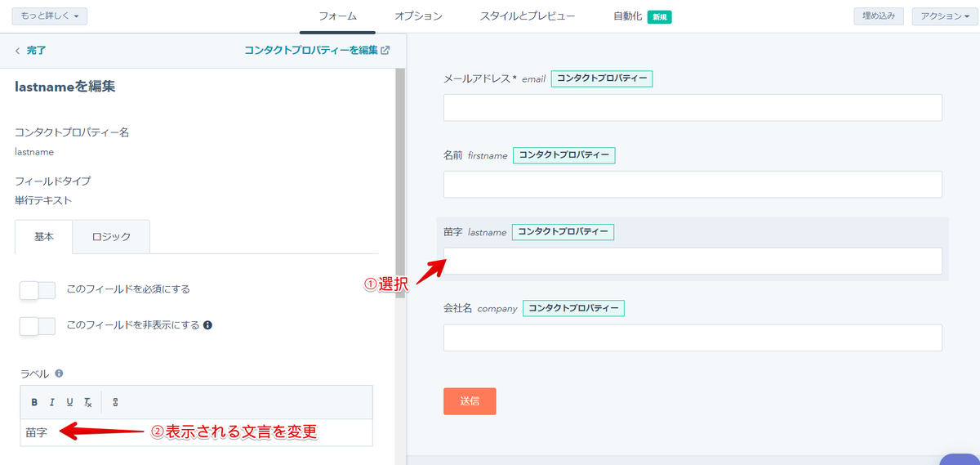Apply underline in the label editor

click(69, 402)
